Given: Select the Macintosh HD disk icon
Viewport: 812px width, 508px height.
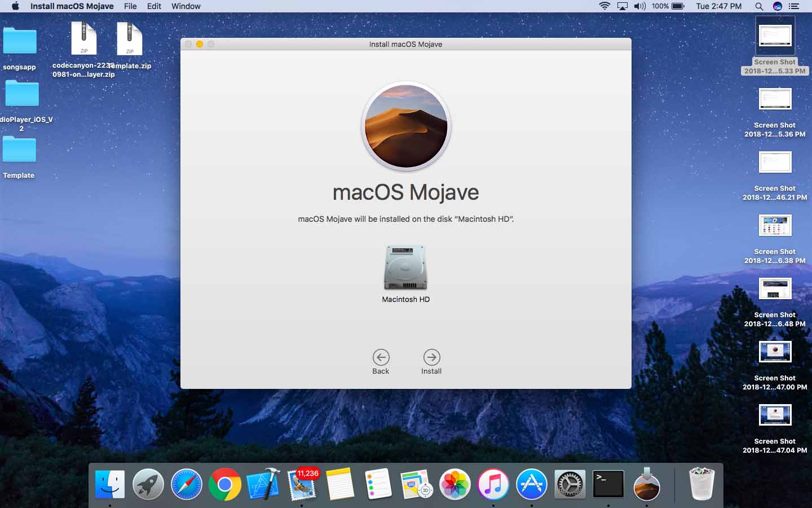Looking at the screenshot, I should click(x=405, y=268).
